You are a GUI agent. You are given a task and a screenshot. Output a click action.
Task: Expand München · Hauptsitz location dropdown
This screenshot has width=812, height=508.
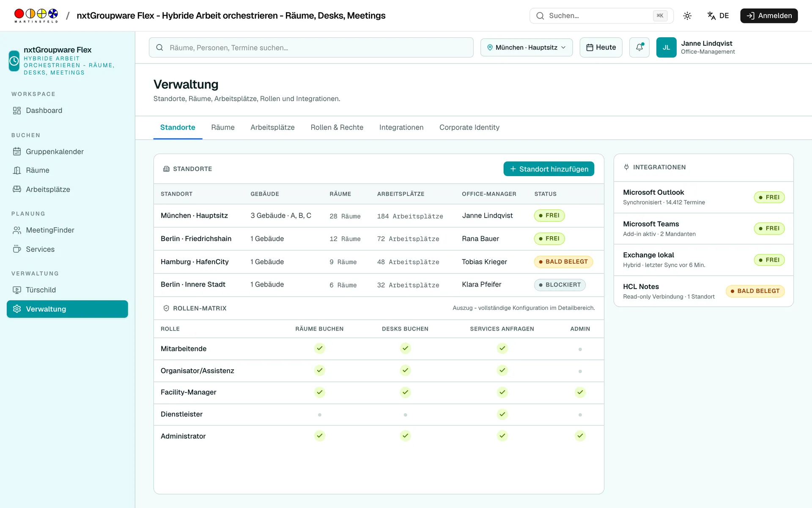click(x=527, y=47)
